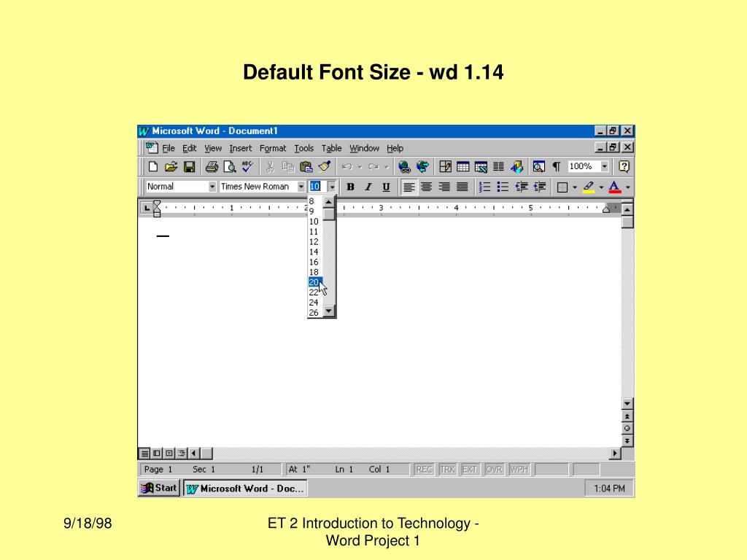The width and height of the screenshot is (747, 560).
Task: Click the Insert Table icon
Action: coord(462,167)
